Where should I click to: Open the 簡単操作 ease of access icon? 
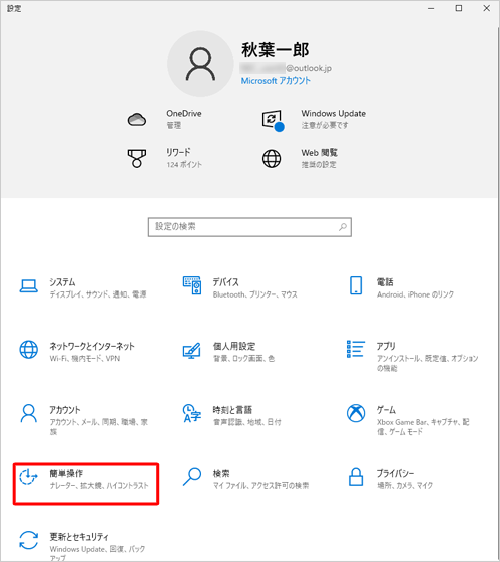click(28, 477)
